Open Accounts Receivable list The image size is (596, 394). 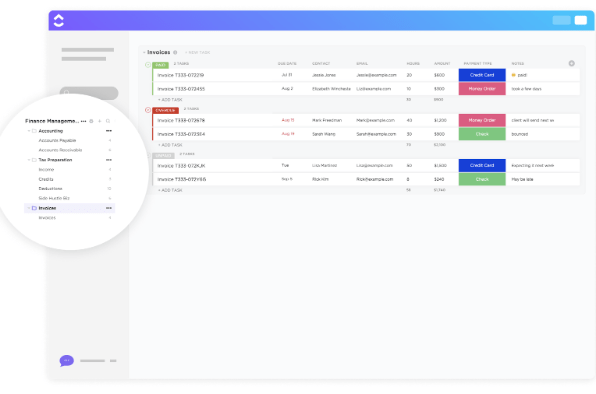(60, 150)
